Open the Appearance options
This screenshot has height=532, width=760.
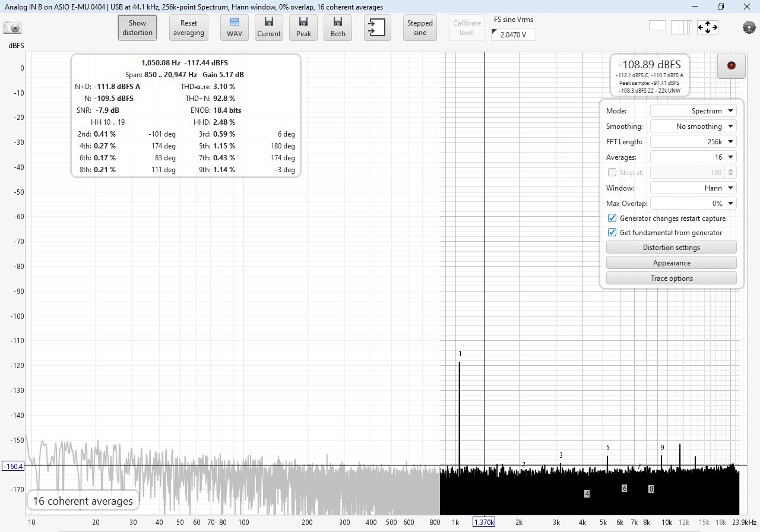click(672, 263)
